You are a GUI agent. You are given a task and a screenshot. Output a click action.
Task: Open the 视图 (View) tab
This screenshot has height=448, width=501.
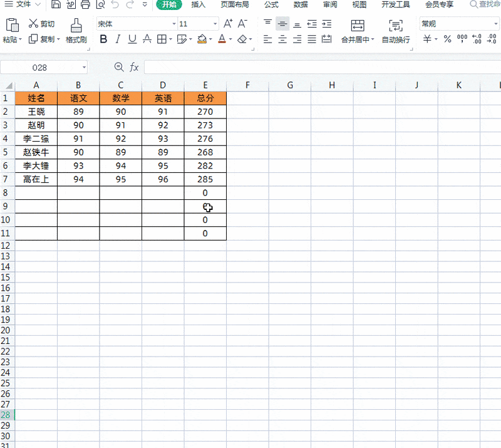(359, 4)
